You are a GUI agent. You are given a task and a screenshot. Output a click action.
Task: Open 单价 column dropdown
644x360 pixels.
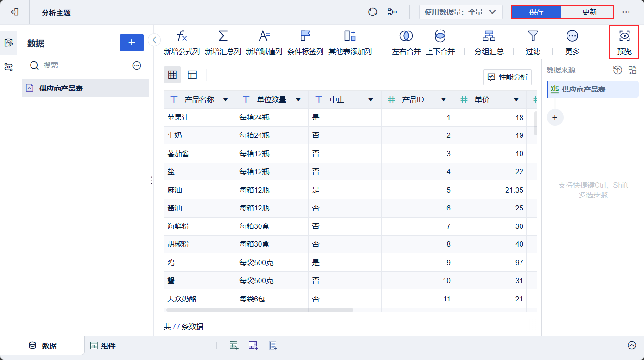[x=516, y=100]
